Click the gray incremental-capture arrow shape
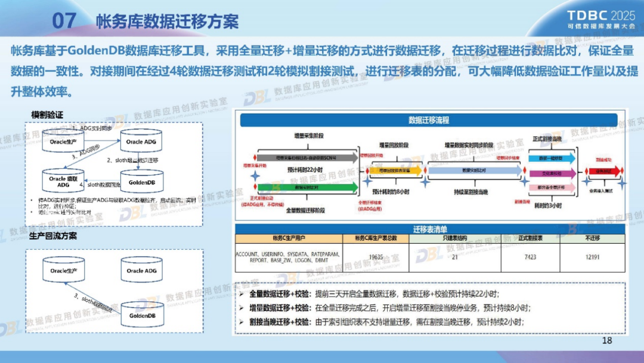644x363 pixels. coord(308,158)
